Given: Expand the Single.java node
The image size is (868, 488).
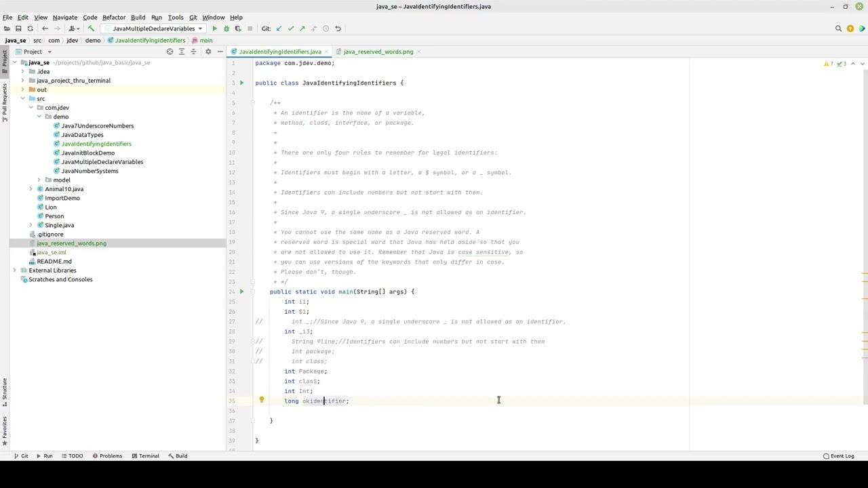Looking at the screenshot, I should pyautogui.click(x=31, y=225).
